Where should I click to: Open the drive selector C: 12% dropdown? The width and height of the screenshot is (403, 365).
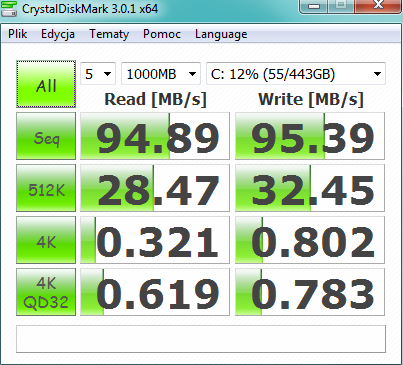(296, 74)
